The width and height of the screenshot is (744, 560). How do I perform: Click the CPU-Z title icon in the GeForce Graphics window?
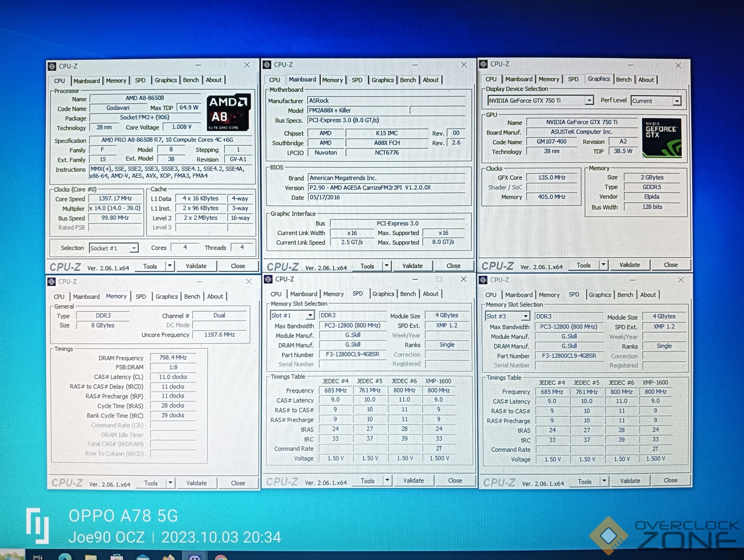(x=484, y=64)
